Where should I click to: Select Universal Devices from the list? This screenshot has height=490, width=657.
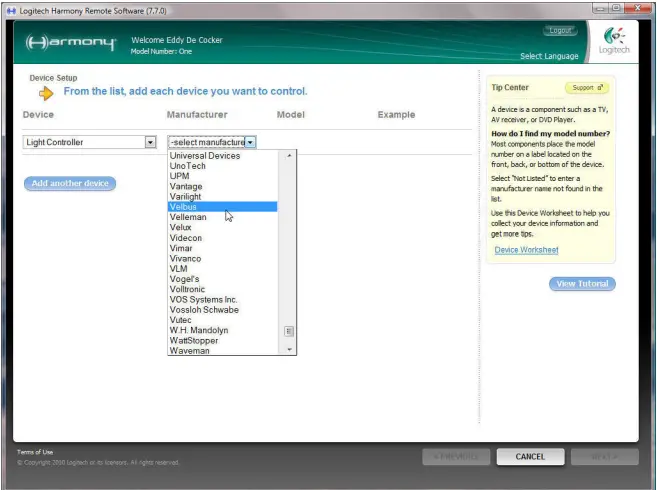pos(222,156)
